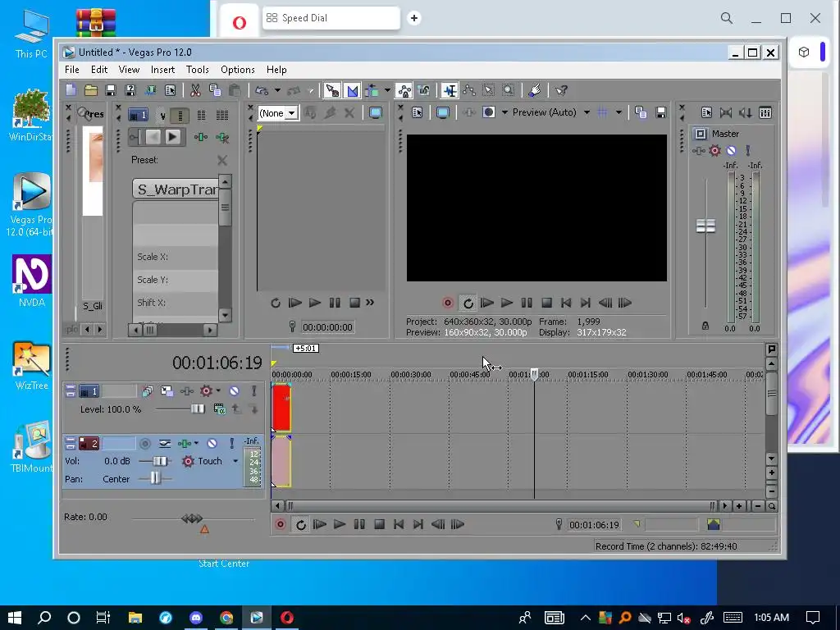The height and width of the screenshot is (630, 840).
Task: Open the compositing mode icon on track 1
Action: point(220,409)
